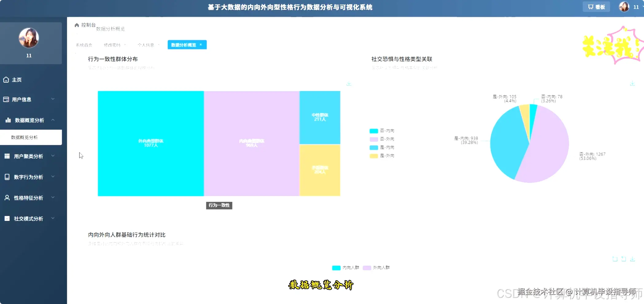Click the card icon beside 用户信息

6,99
